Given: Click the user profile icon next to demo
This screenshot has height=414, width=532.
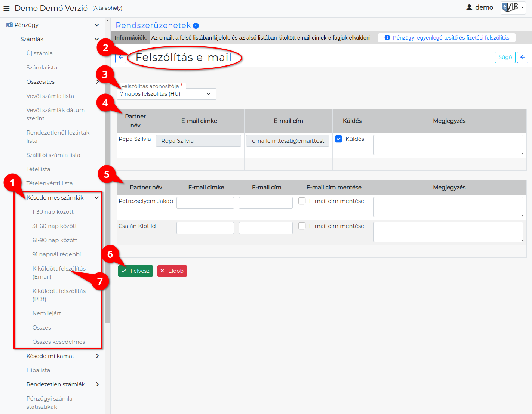Looking at the screenshot, I should 469,7.
